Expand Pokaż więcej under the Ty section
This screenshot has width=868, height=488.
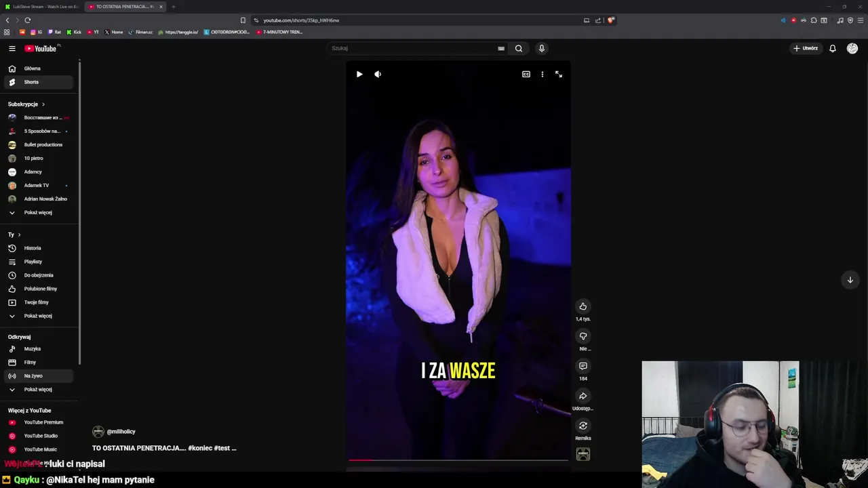(x=39, y=316)
